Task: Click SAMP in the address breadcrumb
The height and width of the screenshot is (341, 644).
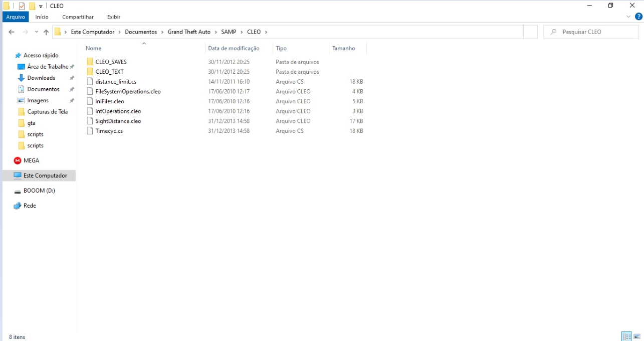Action: (229, 32)
